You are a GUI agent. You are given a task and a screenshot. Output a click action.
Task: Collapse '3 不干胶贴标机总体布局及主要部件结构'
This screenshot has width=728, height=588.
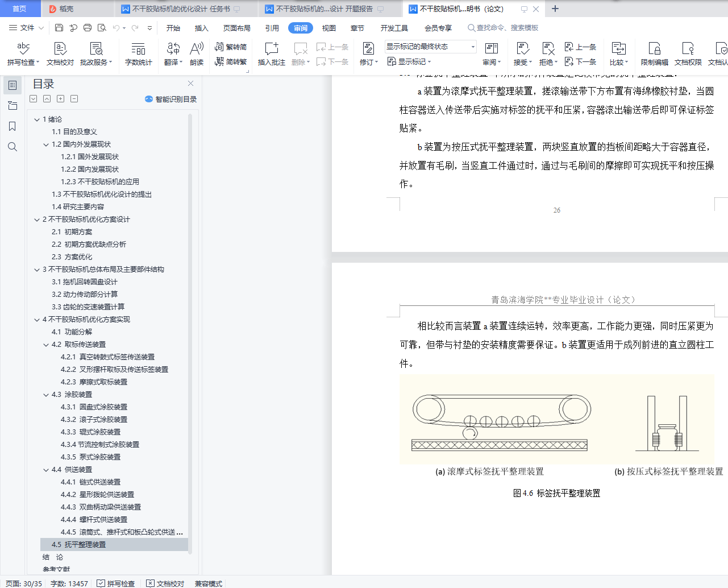(x=37, y=270)
